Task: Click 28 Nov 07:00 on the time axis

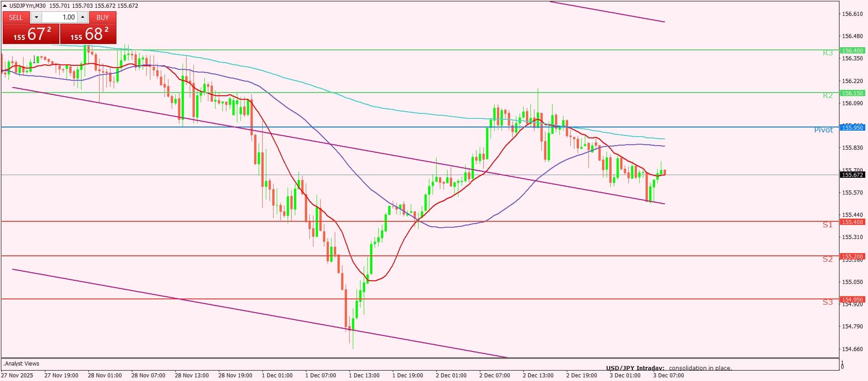Action: [148, 376]
